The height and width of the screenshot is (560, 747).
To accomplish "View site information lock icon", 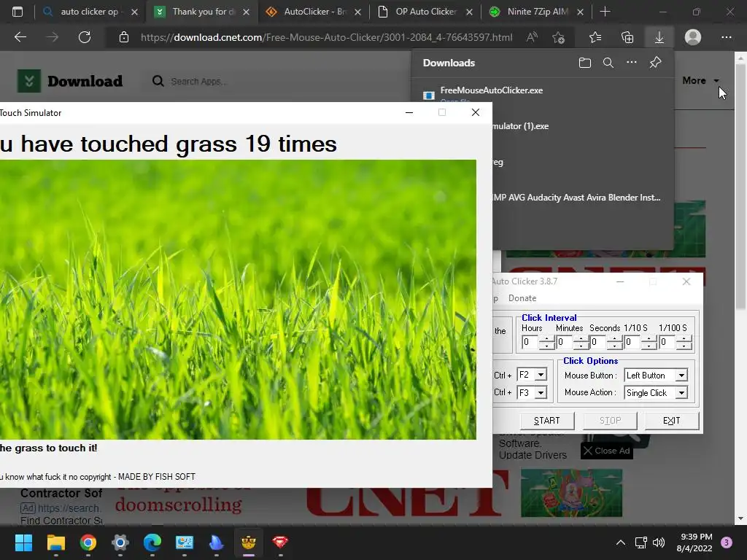I will [x=124, y=37].
